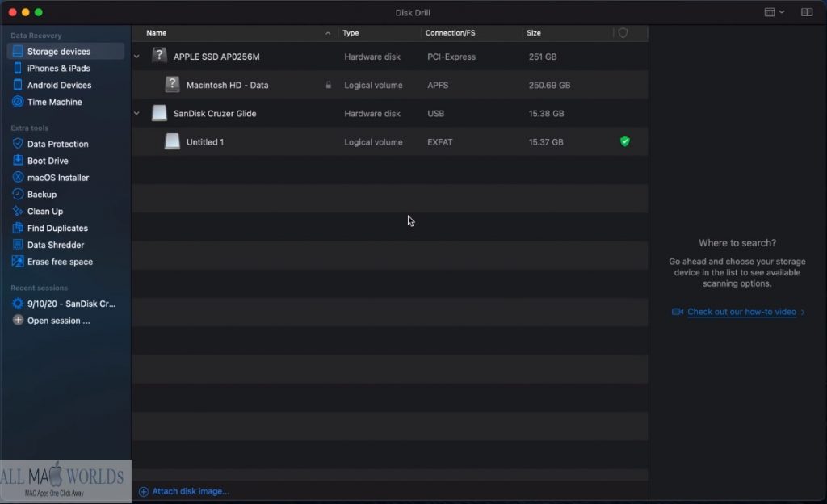Click the 250.69 GB size value
Image resolution: width=827 pixels, height=504 pixels.
(x=549, y=85)
